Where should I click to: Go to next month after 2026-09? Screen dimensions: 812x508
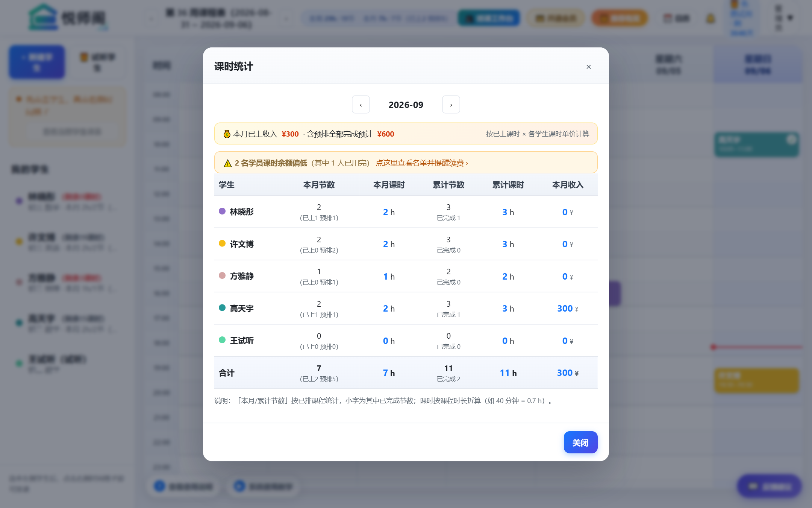451,105
